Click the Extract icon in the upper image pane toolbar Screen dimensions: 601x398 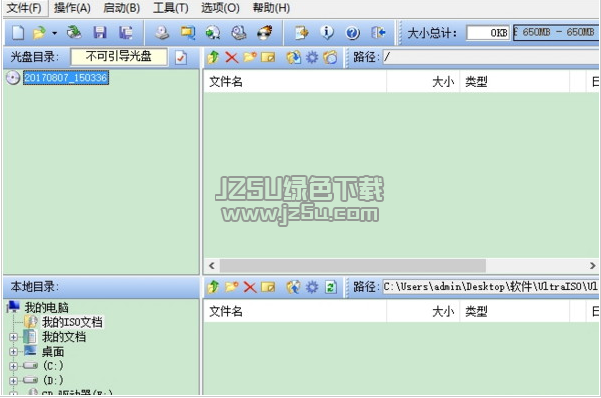294,58
